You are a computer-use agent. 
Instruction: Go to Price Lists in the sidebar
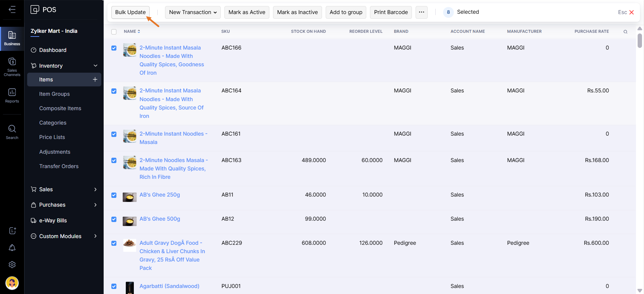(x=52, y=137)
